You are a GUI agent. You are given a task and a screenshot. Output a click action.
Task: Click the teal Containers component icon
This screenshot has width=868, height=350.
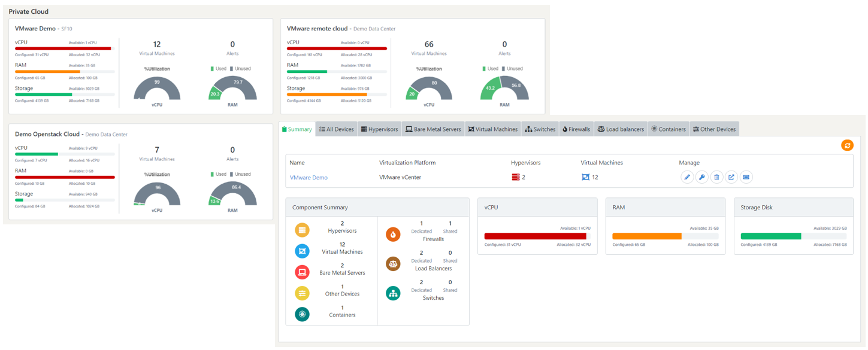pyautogui.click(x=302, y=314)
